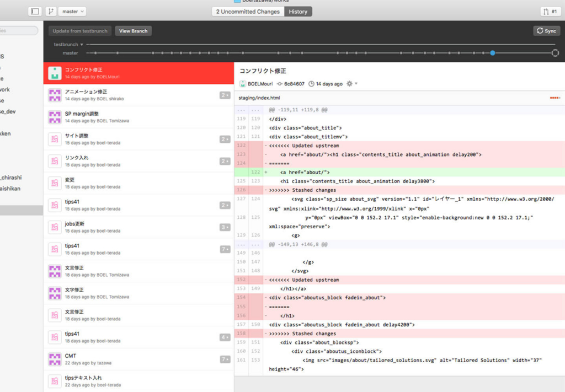
Task: Click BOELMouri avatar in commit detail header
Action: 243,84
